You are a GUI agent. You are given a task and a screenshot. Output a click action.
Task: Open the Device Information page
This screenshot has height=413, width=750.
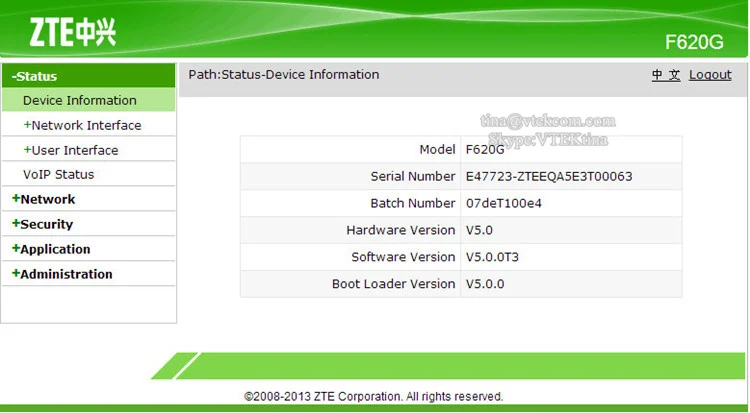(x=80, y=100)
